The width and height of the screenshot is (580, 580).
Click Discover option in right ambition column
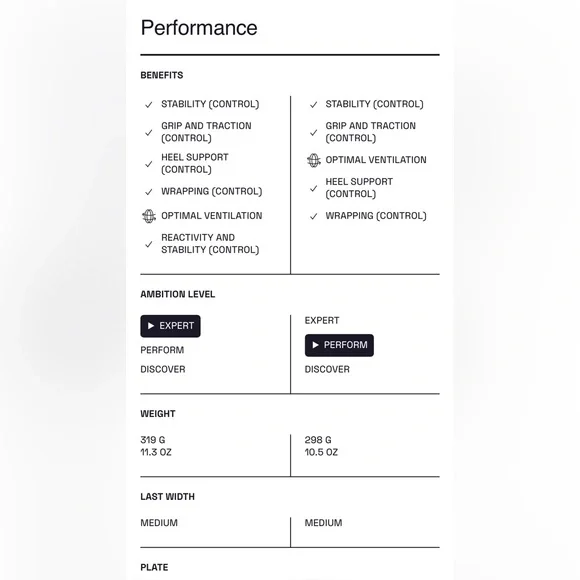coord(327,369)
